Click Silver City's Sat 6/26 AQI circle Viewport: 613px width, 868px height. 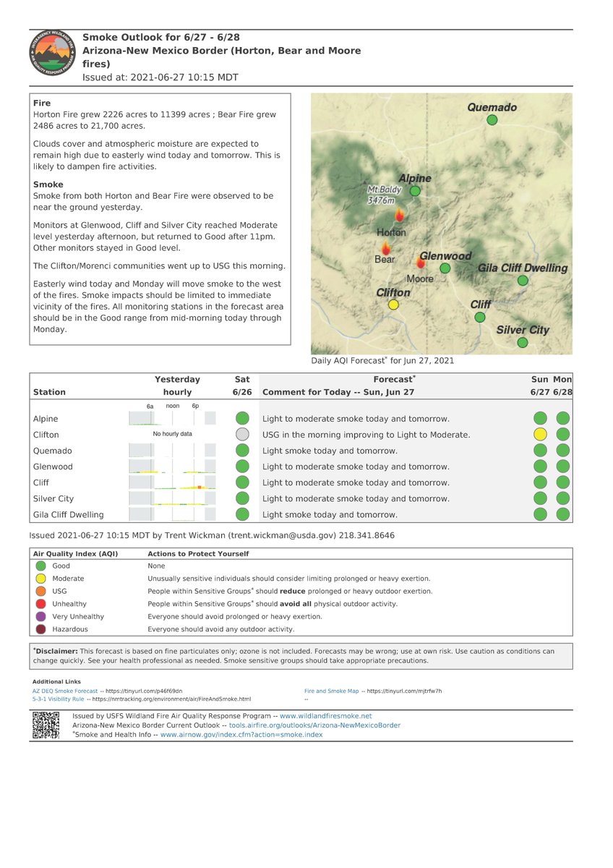242,498
